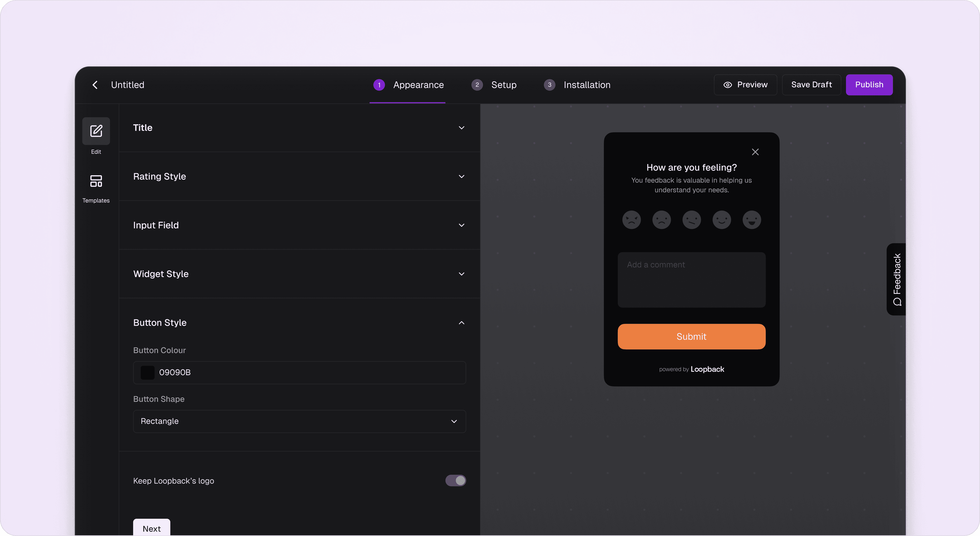Close the feedback widget preview popup
The height and width of the screenshot is (536, 980).
coord(755,152)
